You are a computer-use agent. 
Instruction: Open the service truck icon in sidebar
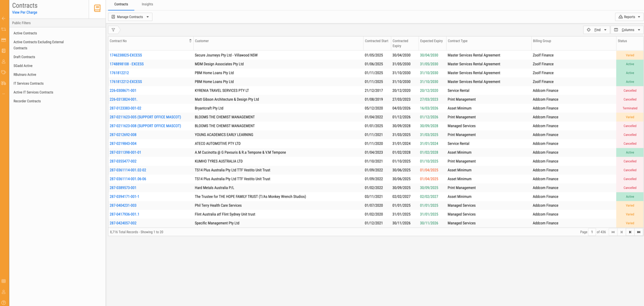click(x=4, y=83)
